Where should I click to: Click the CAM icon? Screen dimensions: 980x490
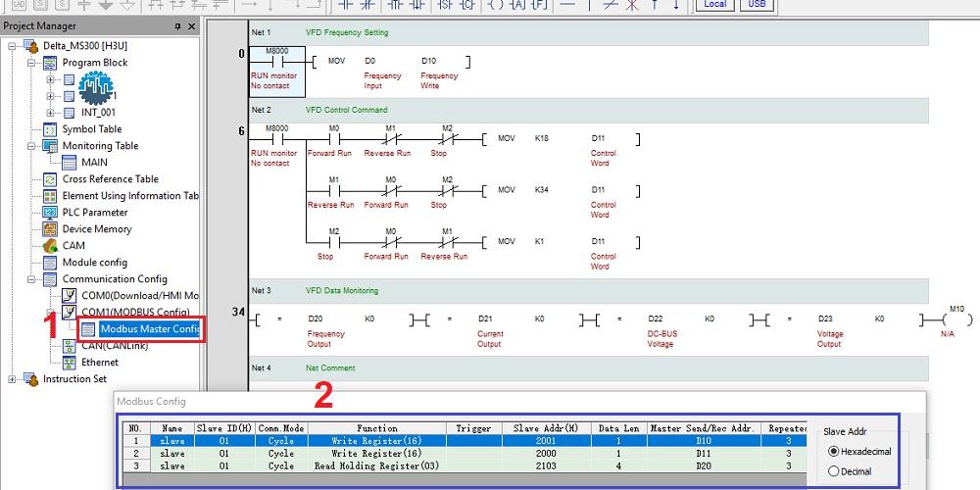pos(50,246)
